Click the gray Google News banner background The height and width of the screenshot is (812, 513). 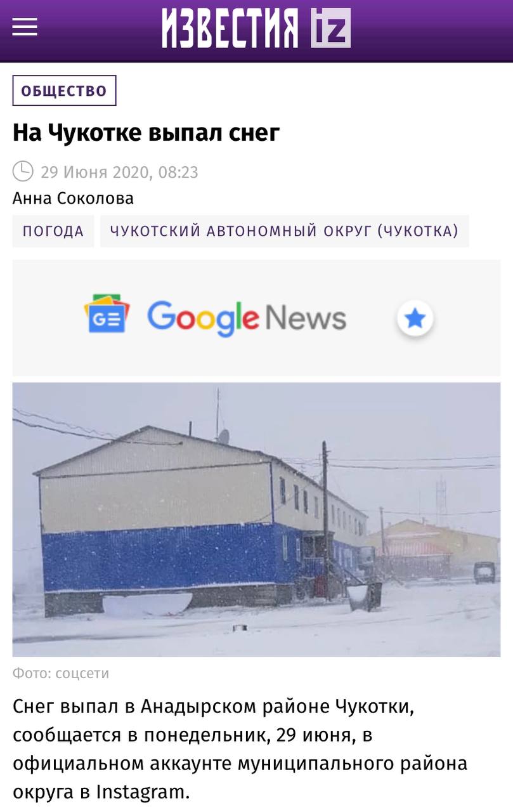[256, 317]
